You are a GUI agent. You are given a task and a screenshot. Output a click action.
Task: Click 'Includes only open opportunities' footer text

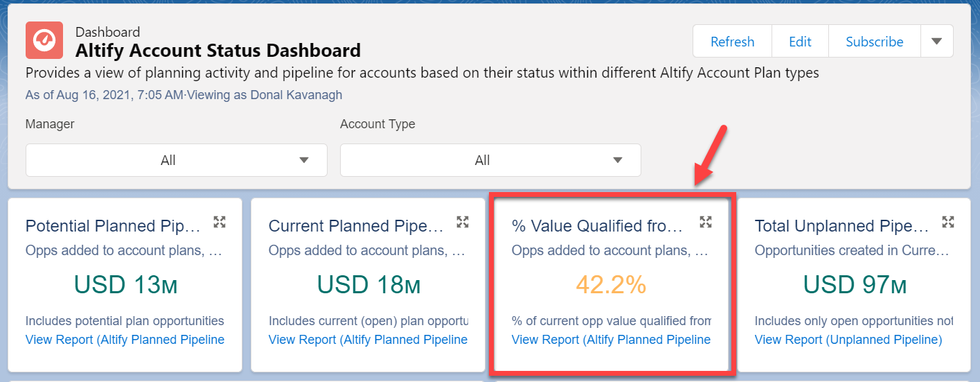[x=854, y=321]
